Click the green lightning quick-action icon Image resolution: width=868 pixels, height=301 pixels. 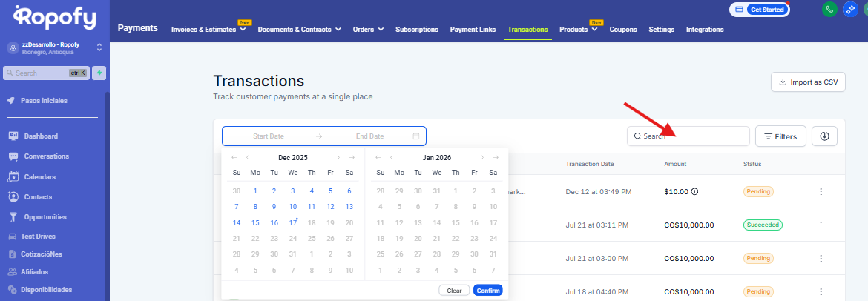(x=99, y=73)
